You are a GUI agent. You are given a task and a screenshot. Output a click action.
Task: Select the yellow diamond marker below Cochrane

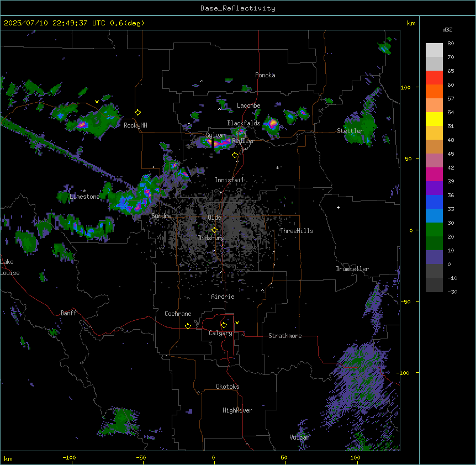coord(188,326)
